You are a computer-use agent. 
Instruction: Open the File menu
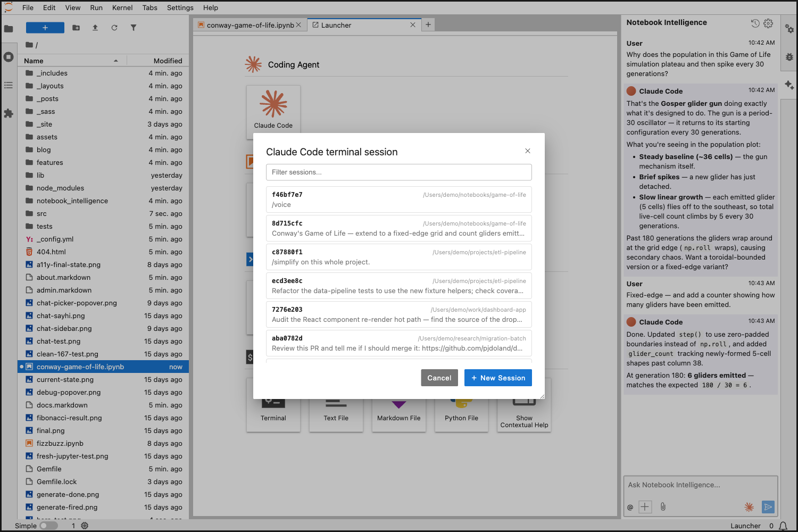click(x=28, y=7)
